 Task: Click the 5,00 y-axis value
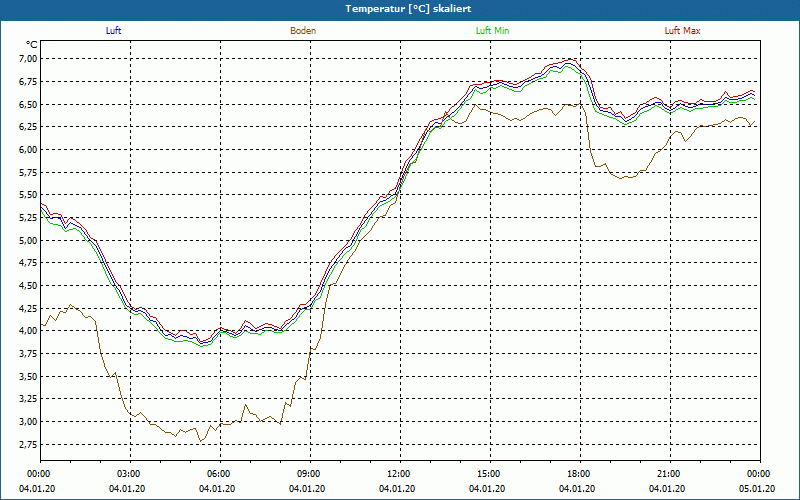[28, 240]
